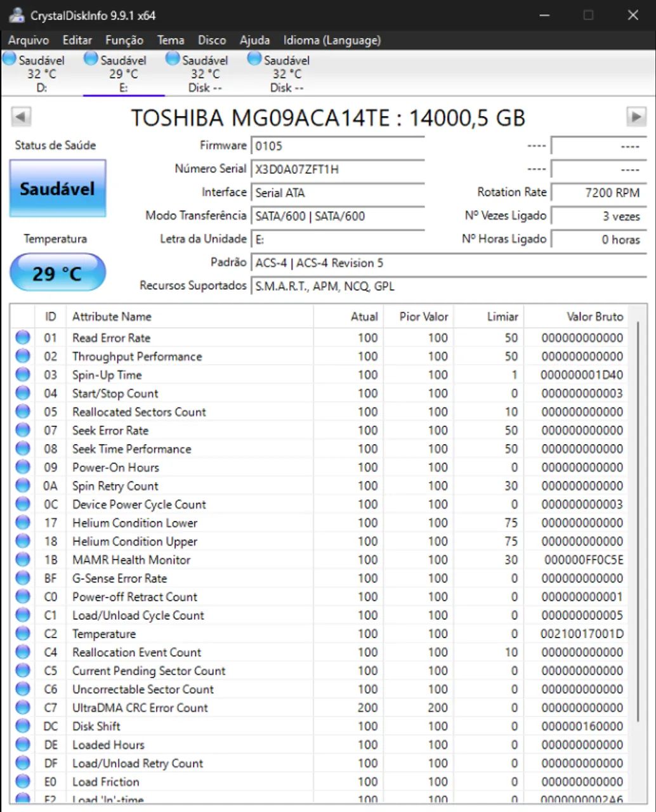Select the last Disk -- tab
This screenshot has height=812, width=656.
[287, 74]
